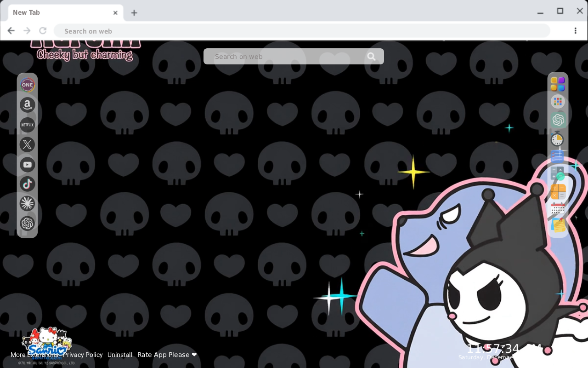Image resolution: width=588 pixels, height=368 pixels.
Task: Maximize the browser window
Action: pos(560,11)
